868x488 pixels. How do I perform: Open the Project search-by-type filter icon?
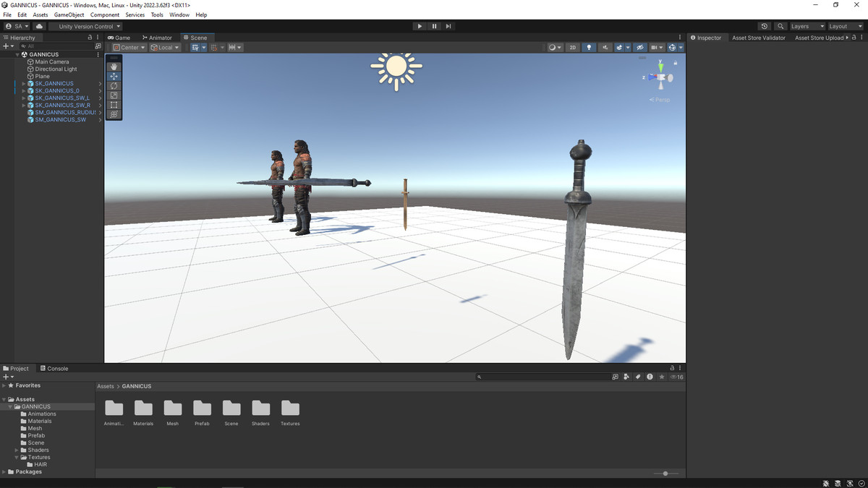point(627,377)
